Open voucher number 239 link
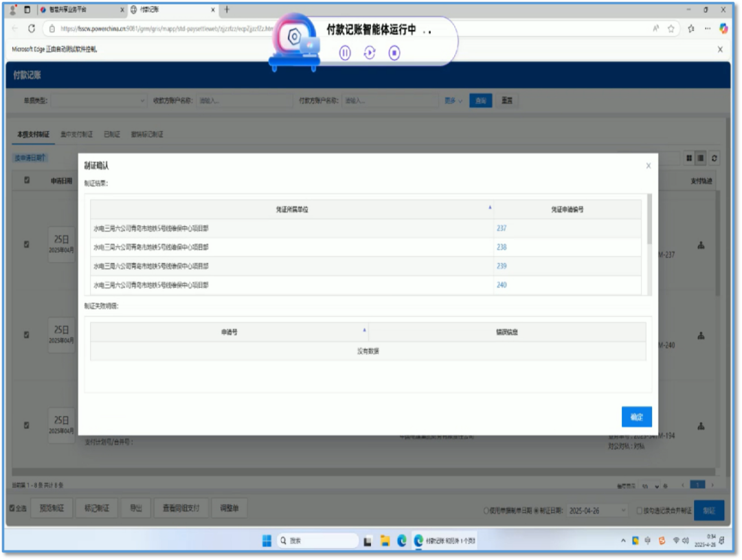This screenshot has width=742, height=560. (x=502, y=266)
